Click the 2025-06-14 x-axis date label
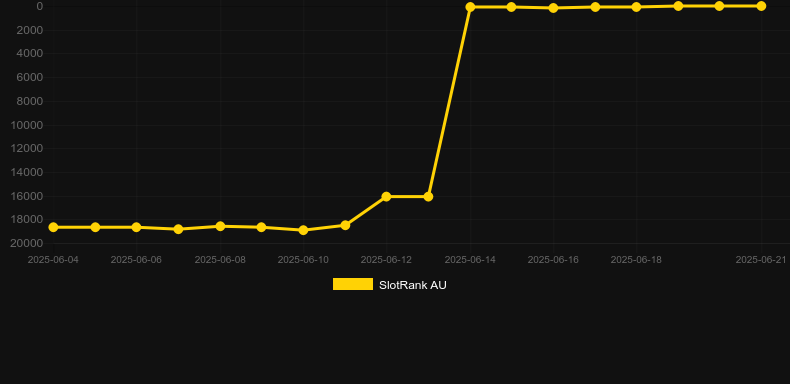This screenshot has width=790, height=384. click(x=470, y=260)
